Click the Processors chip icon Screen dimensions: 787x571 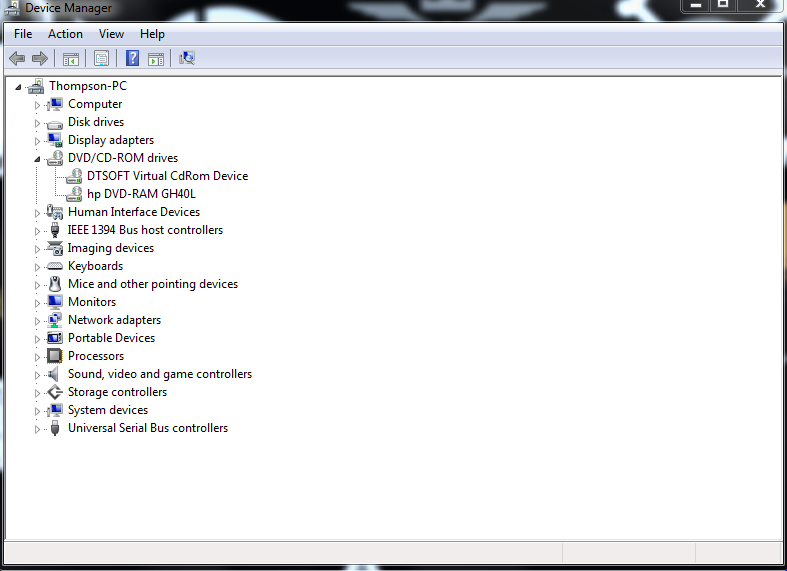coord(55,356)
